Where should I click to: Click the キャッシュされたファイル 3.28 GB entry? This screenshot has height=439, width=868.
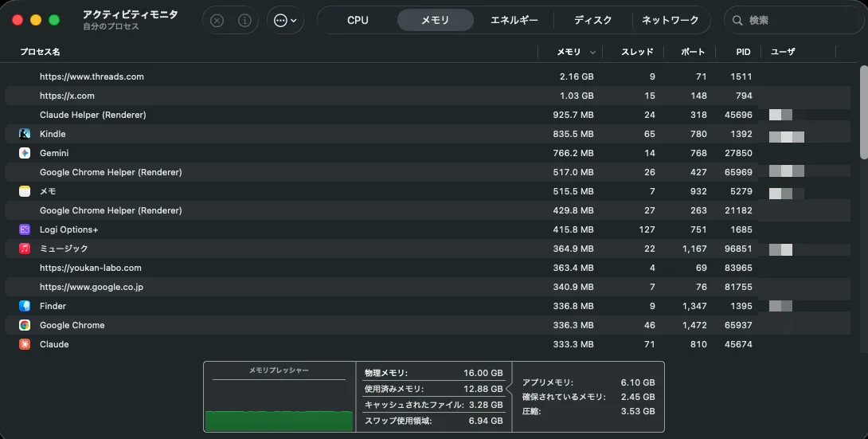433,405
